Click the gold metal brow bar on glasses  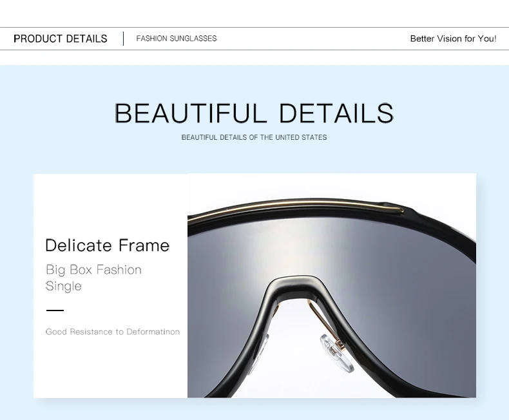[295, 207]
